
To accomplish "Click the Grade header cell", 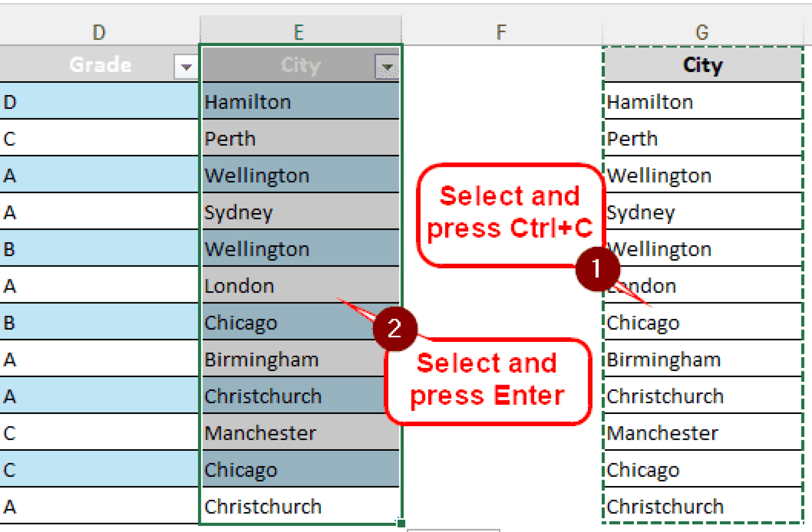I will [100, 65].
